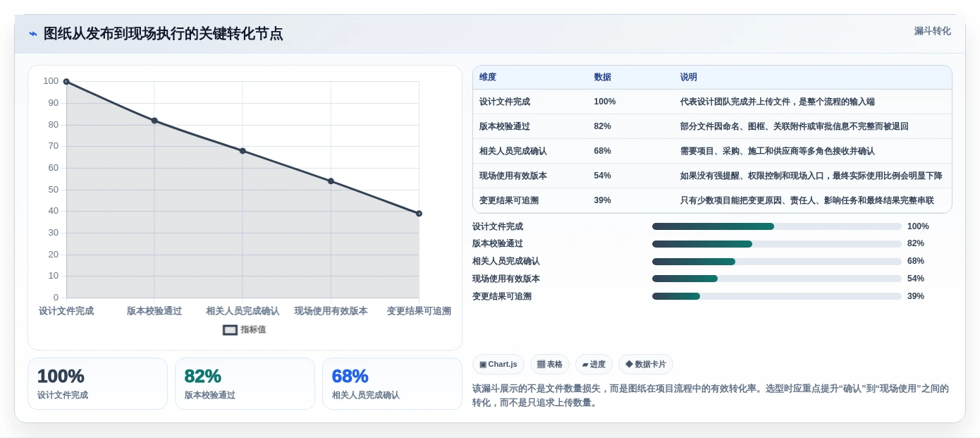Click the 39% progress list percentage
Screen dimensions: 980x438
click(x=916, y=296)
